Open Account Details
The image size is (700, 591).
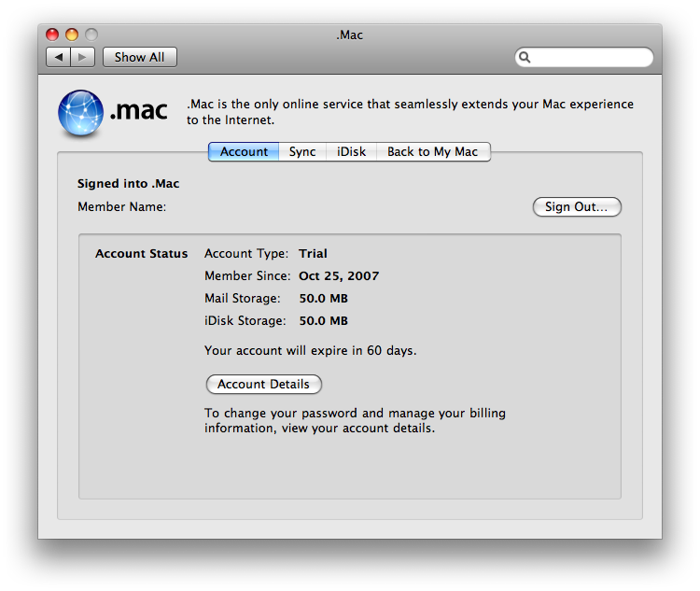coord(264,384)
